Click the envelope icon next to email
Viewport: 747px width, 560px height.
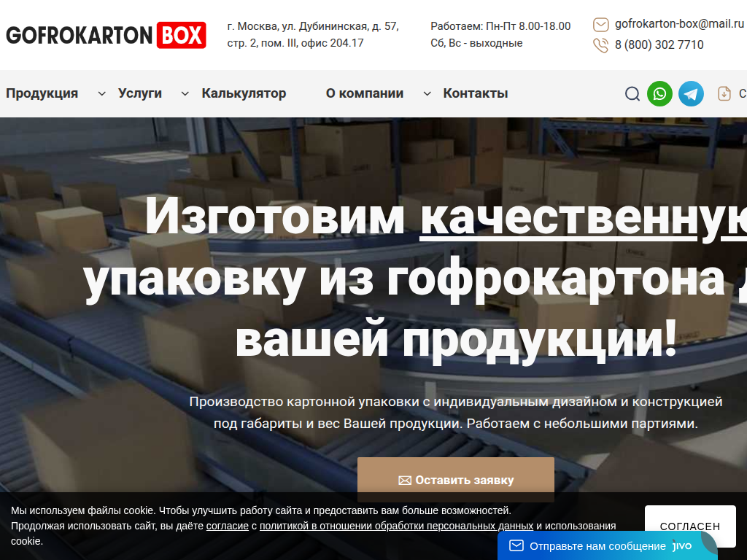pyautogui.click(x=600, y=24)
